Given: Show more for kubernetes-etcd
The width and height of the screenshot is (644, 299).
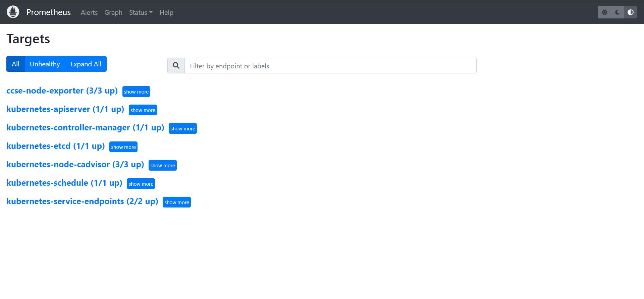Looking at the screenshot, I should pos(123,147).
